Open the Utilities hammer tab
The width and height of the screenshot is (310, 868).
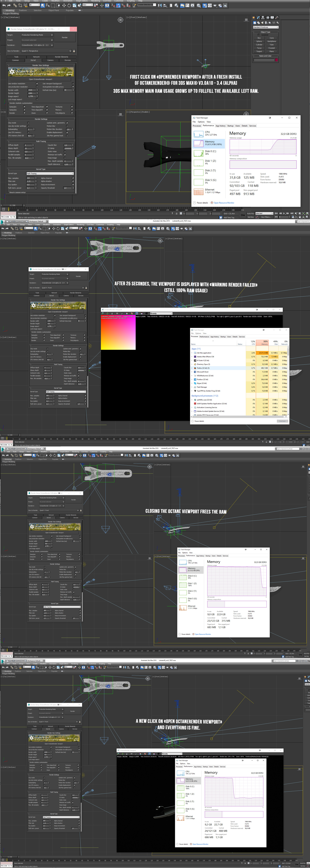coord(277,17)
